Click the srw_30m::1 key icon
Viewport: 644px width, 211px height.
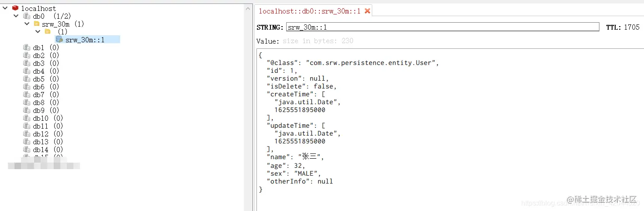59,39
